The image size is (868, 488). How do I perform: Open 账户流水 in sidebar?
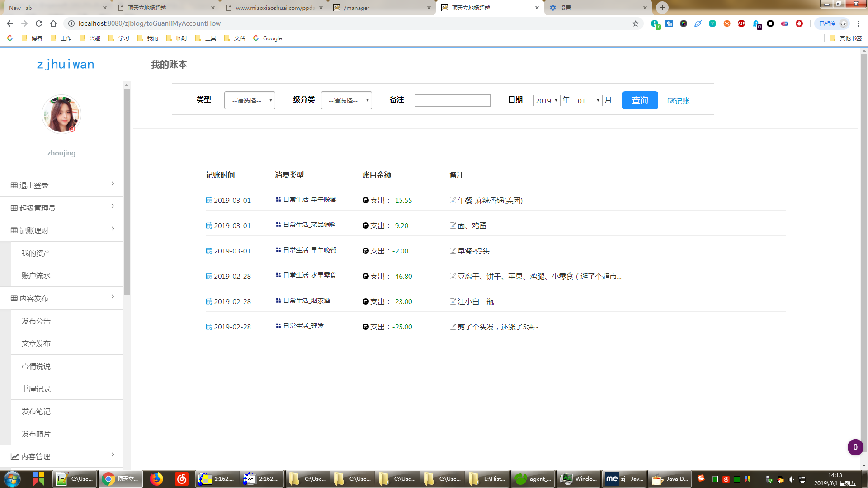[67, 276]
